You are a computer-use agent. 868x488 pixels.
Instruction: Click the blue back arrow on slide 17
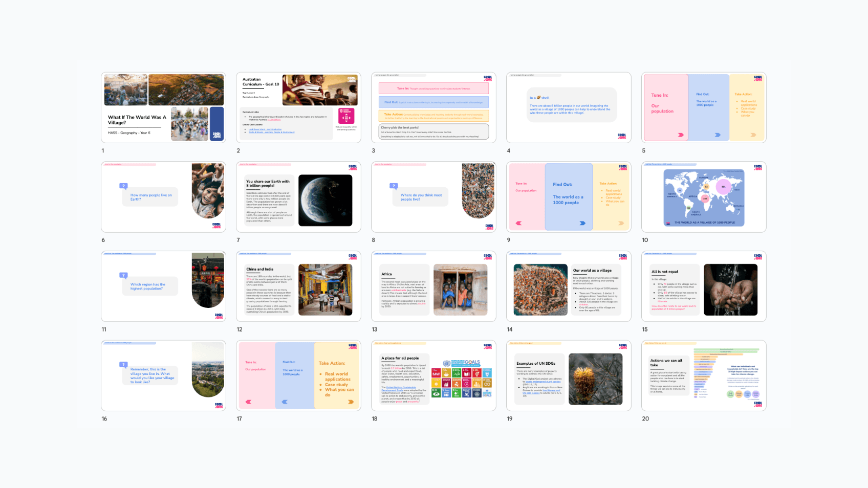285,402
